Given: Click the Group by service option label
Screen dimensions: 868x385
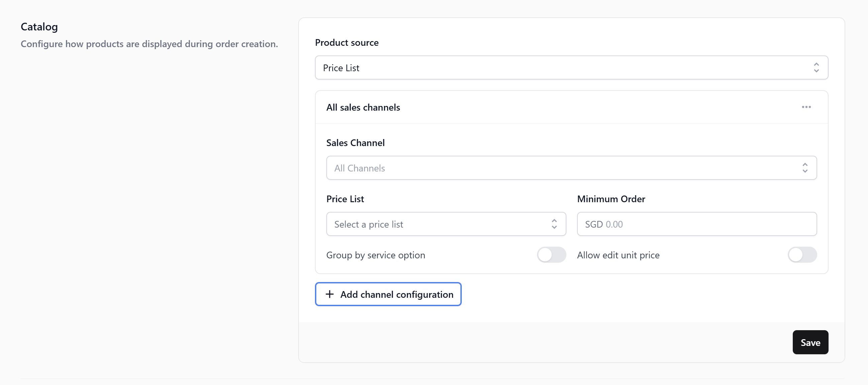Looking at the screenshot, I should [x=375, y=255].
